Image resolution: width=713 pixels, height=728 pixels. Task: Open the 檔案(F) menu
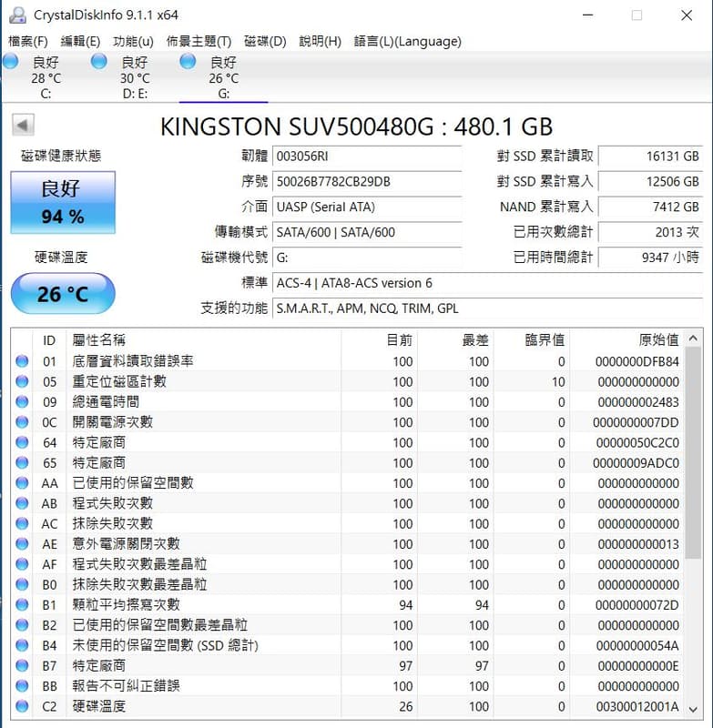pos(28,41)
